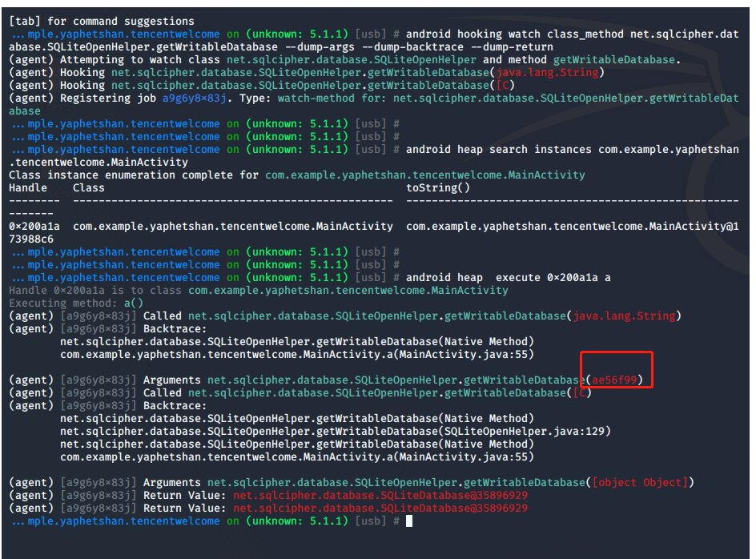Click '--dump-backtrace' option text

pos(412,47)
